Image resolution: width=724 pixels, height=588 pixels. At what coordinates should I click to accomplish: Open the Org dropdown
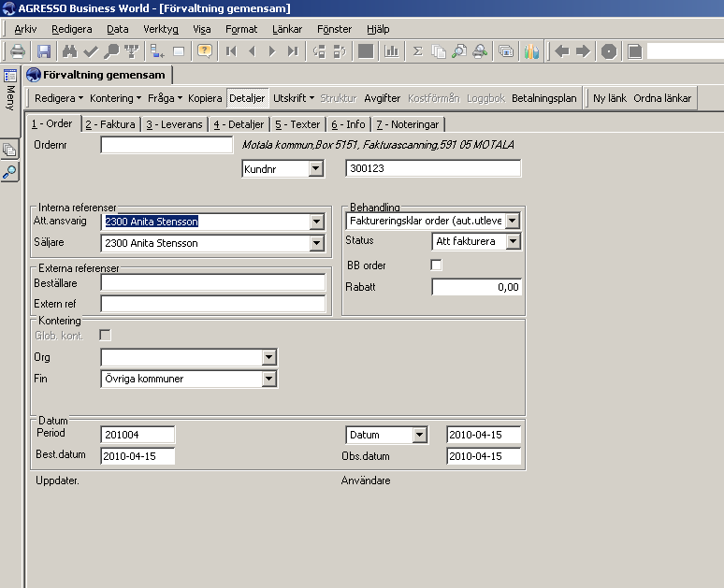(269, 357)
